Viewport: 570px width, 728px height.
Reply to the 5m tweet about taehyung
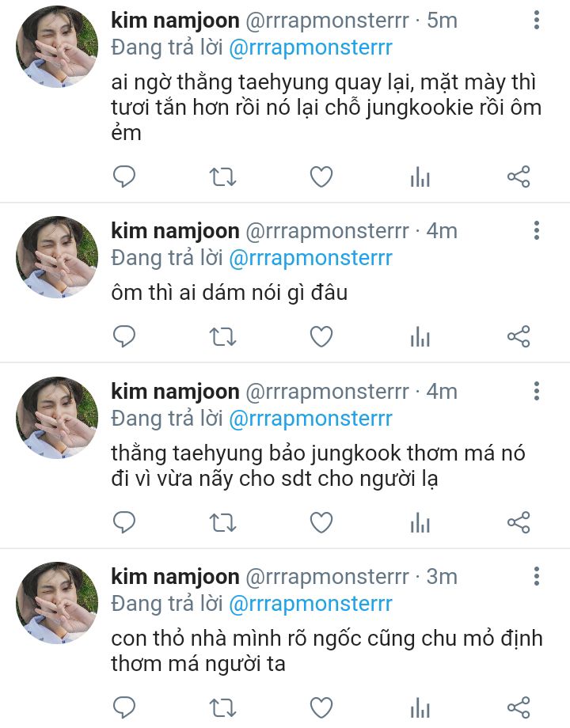tap(124, 176)
